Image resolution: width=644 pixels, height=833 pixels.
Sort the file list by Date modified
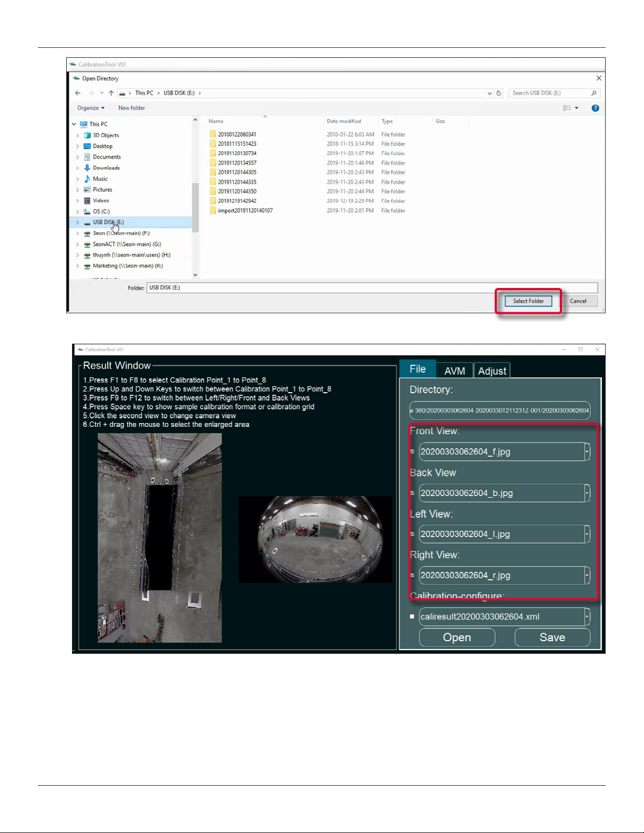tap(344, 121)
